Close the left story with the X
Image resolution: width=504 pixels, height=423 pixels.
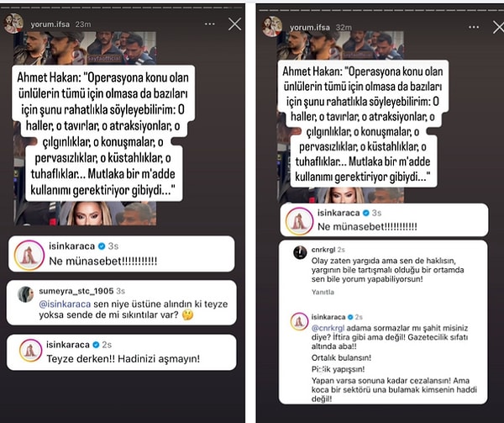pos(234,24)
